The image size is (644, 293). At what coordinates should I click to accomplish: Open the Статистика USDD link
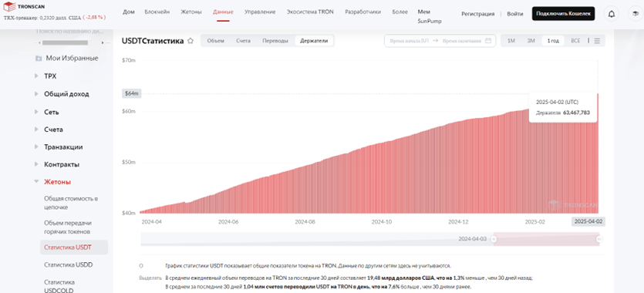click(68, 264)
